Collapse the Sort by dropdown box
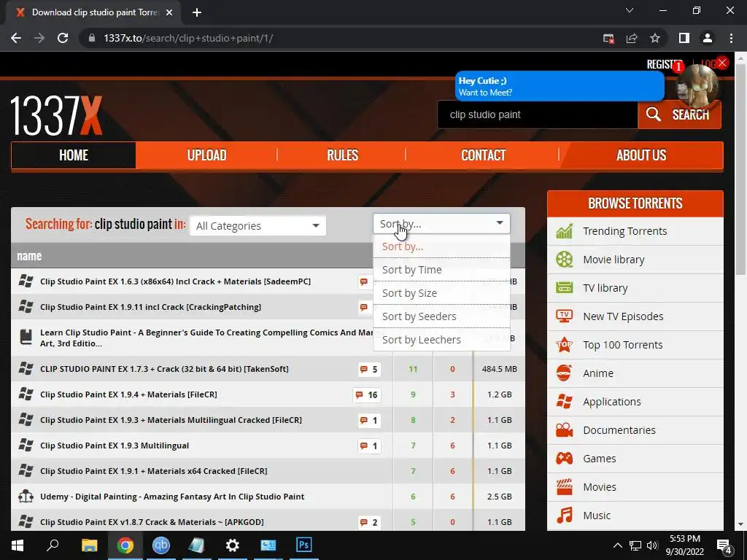Viewport: 747px width, 560px height. pyautogui.click(x=441, y=223)
